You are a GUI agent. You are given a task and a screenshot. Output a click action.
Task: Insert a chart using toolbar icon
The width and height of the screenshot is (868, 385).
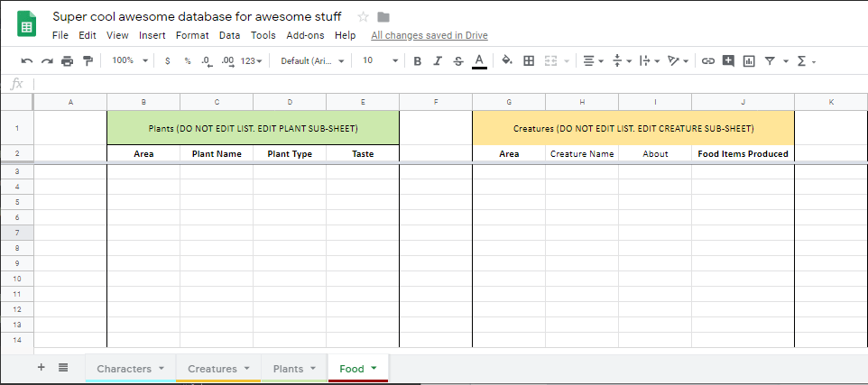[749, 60]
